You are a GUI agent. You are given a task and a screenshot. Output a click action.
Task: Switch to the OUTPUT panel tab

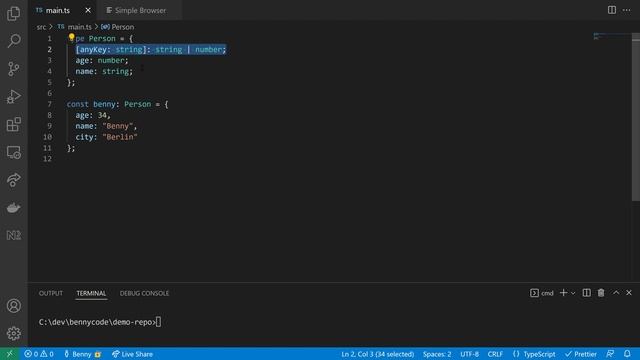[51, 293]
